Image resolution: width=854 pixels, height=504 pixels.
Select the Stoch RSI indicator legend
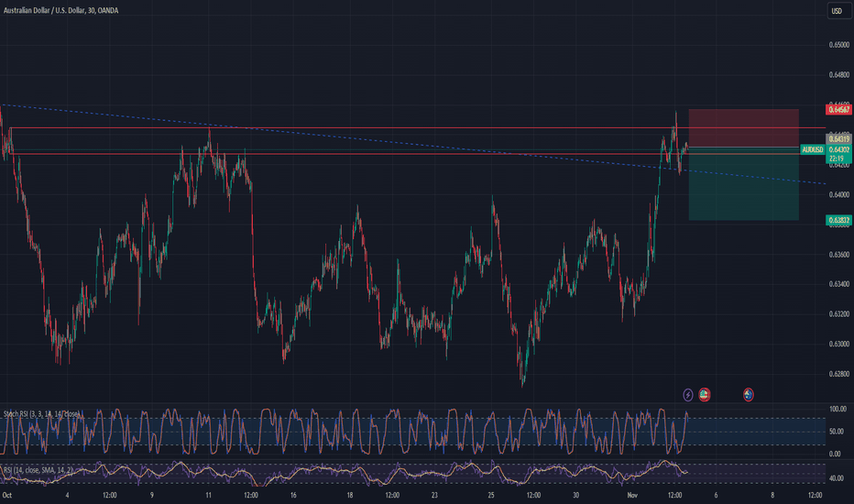41,414
